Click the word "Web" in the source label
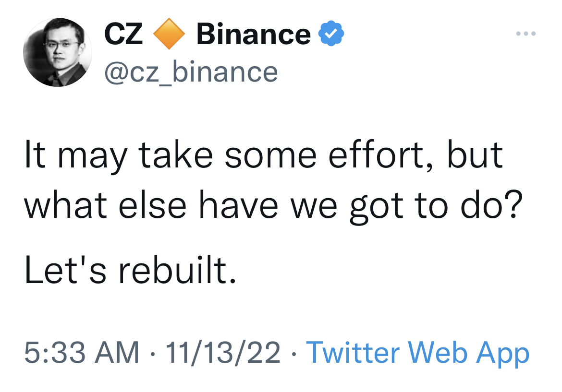Screen dimensions: 562x392 coord(437,353)
